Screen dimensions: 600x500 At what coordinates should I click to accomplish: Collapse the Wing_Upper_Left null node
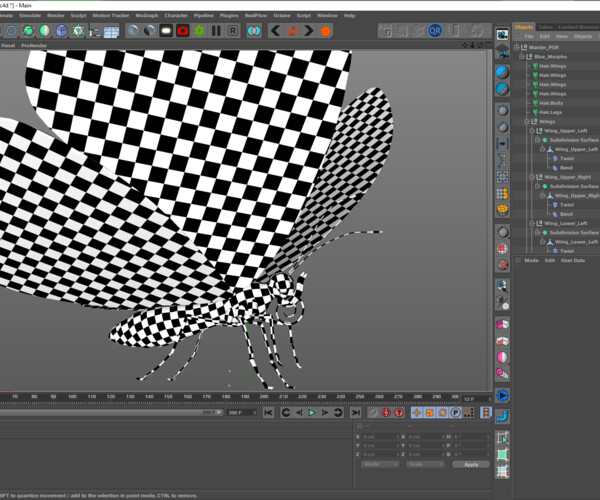[532, 130]
